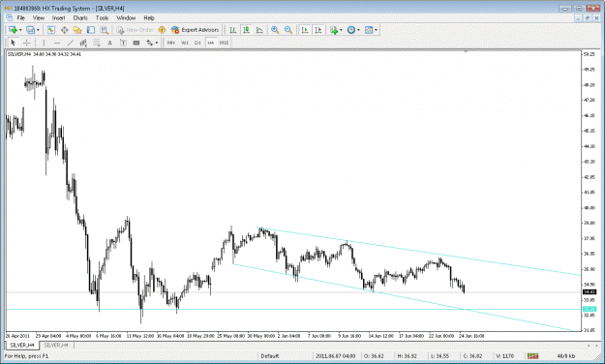Click the dark rectangle icon beside Text Label

tap(136, 43)
